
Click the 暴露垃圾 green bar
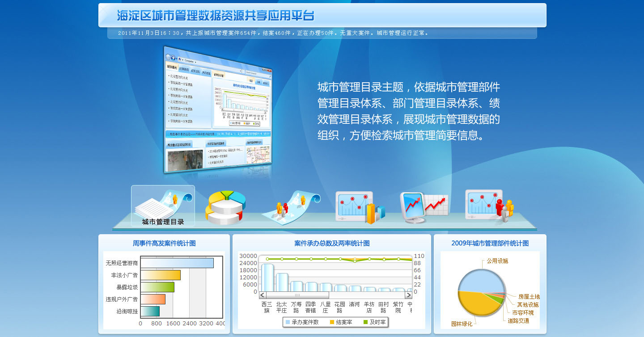(x=157, y=287)
